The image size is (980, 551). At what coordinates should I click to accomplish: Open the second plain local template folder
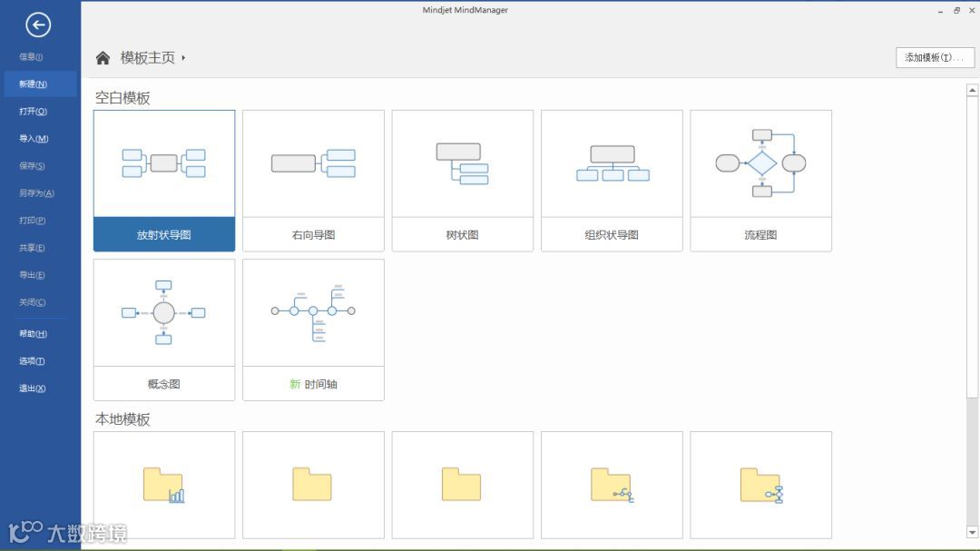point(312,484)
